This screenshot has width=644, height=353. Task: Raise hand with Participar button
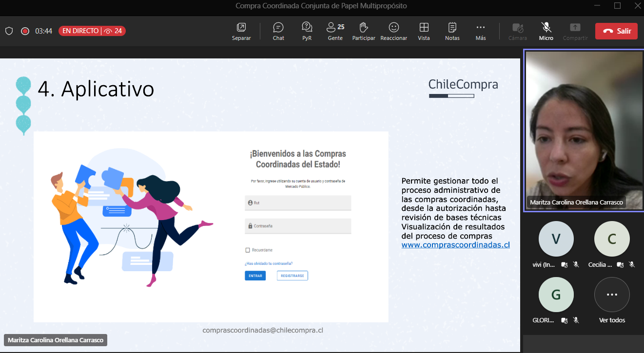click(364, 31)
